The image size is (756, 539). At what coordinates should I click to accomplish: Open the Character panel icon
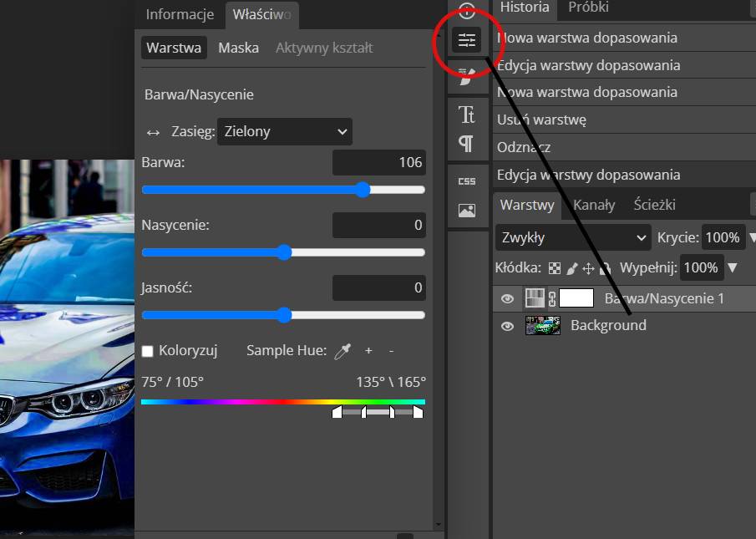(x=466, y=114)
